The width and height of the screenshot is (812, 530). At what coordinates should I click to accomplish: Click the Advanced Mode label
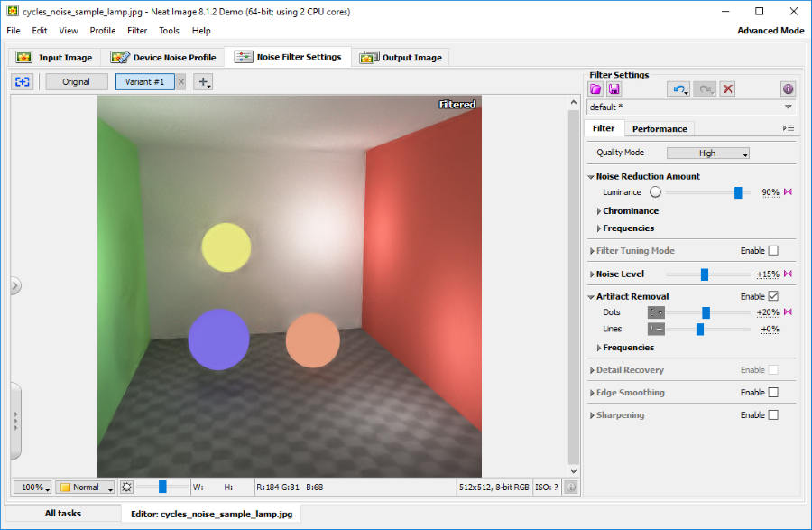point(770,31)
